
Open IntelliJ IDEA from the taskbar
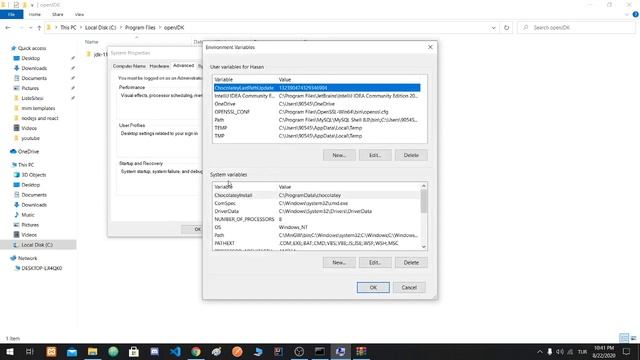coord(278,351)
